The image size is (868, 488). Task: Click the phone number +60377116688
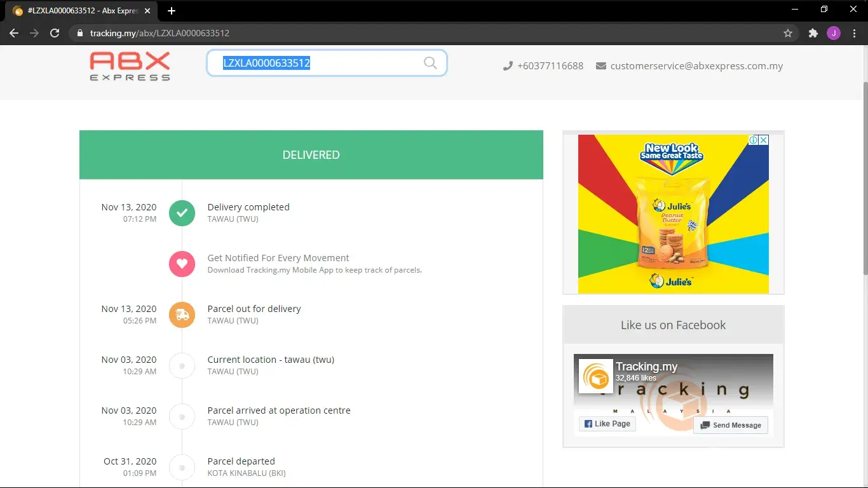pyautogui.click(x=550, y=66)
